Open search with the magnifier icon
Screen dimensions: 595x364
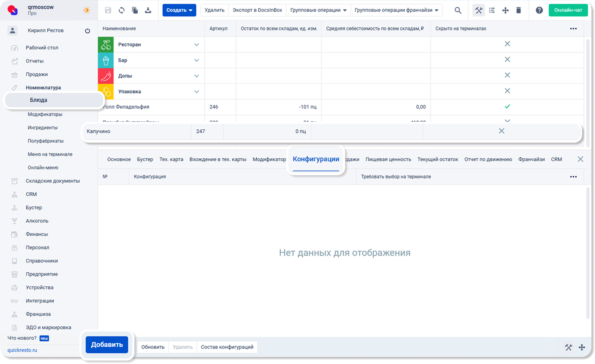pyautogui.click(x=458, y=10)
